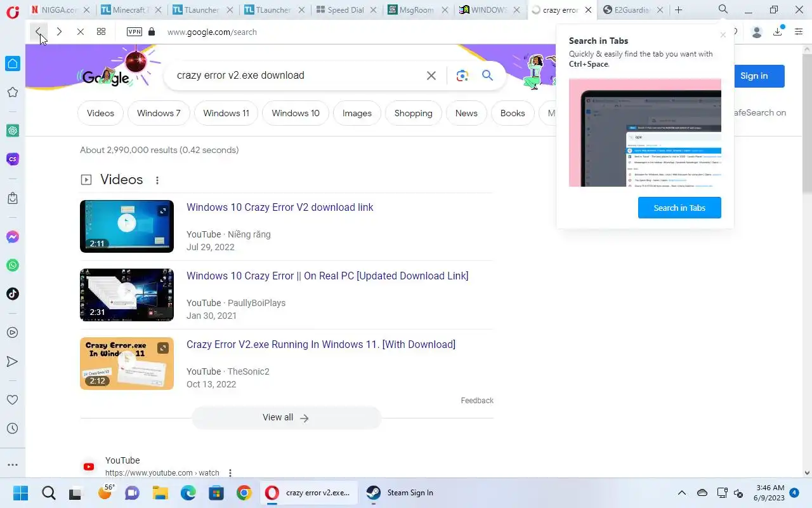Open ChatSonic CS sidebar icon
This screenshot has height=508, width=812.
[x=13, y=159]
